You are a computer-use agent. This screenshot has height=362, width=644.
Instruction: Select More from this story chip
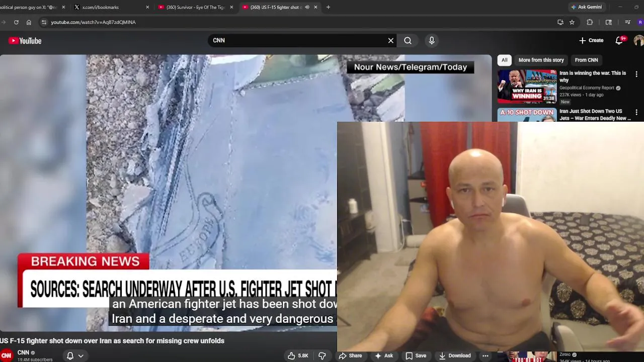(541, 60)
